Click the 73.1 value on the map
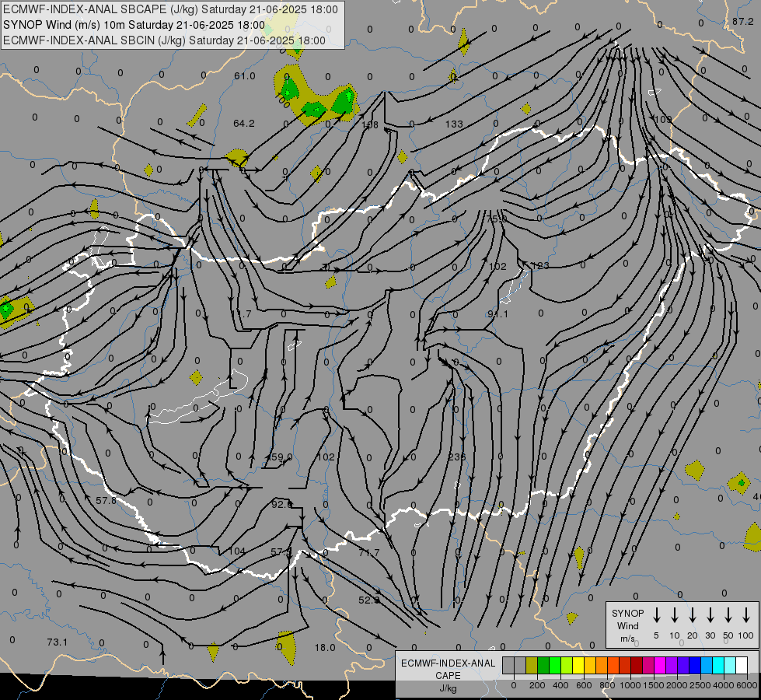This screenshot has height=700, width=761. tap(58, 642)
